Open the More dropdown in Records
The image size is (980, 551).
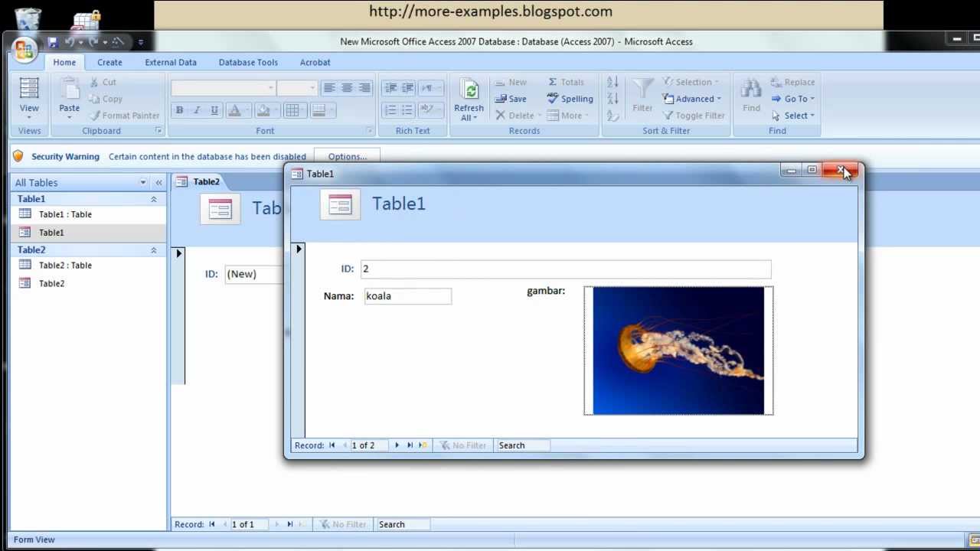pyautogui.click(x=568, y=116)
